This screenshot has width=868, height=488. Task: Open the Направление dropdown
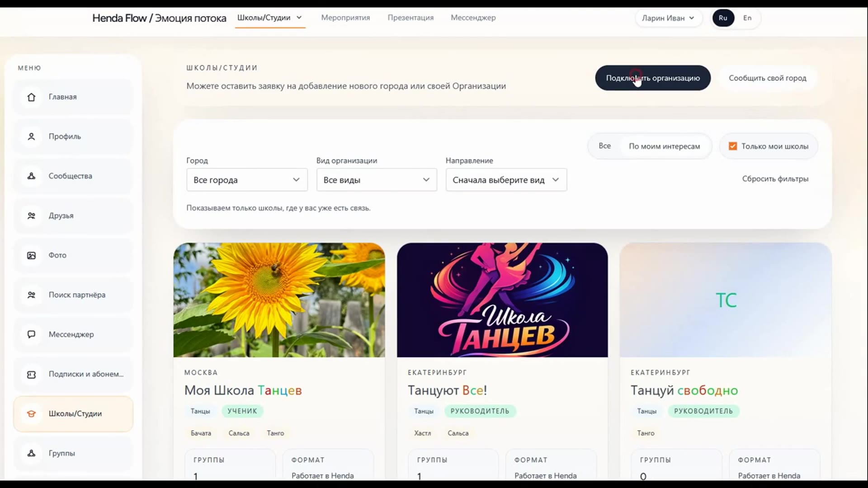pos(506,180)
